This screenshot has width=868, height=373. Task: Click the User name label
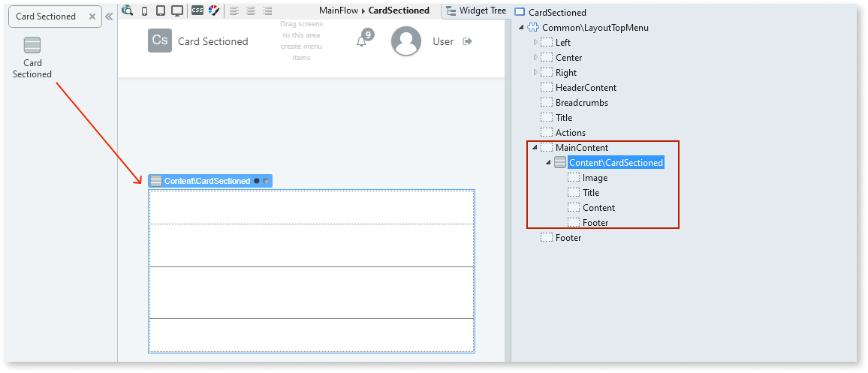pos(443,41)
